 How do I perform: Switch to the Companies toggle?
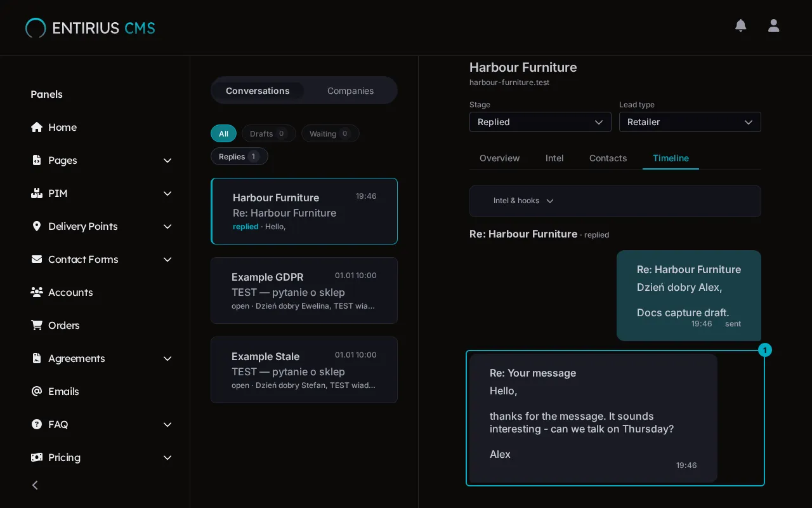point(350,91)
